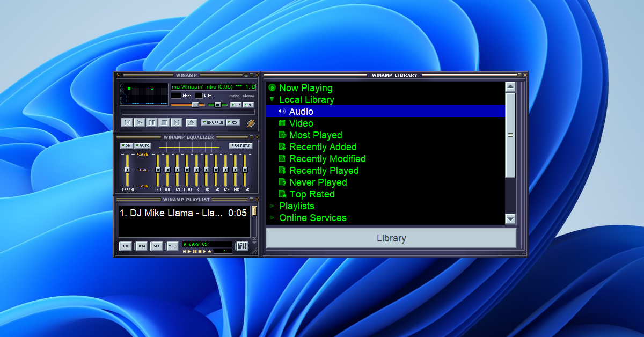Collapse the Local Library tree
644x337 pixels.
click(x=272, y=100)
